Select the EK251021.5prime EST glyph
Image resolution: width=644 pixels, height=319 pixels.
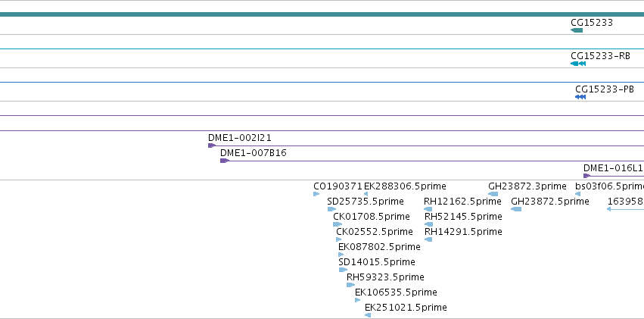click(x=368, y=315)
